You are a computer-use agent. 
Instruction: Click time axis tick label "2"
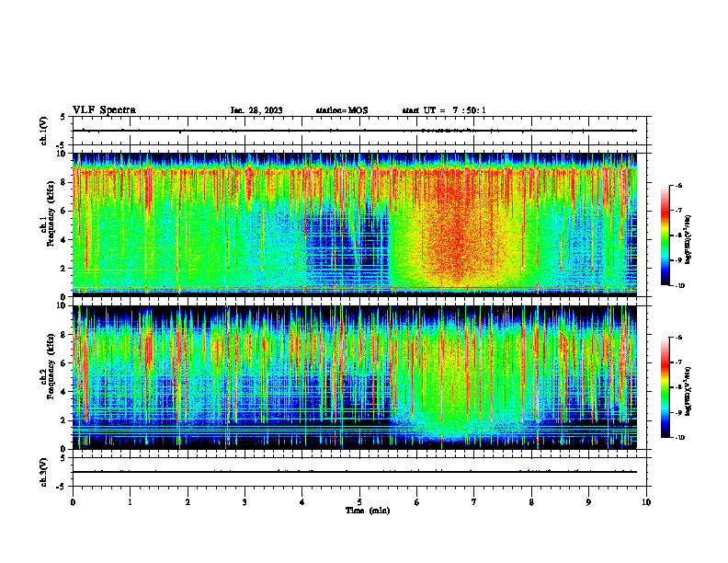188,502
